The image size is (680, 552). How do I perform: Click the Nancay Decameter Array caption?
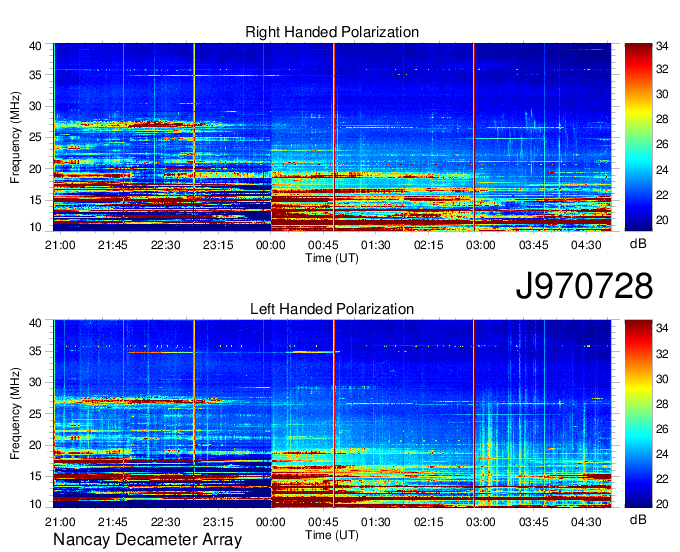147,540
